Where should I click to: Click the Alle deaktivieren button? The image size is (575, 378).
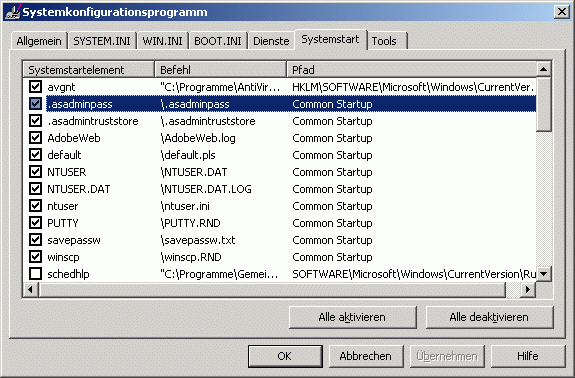click(x=489, y=317)
